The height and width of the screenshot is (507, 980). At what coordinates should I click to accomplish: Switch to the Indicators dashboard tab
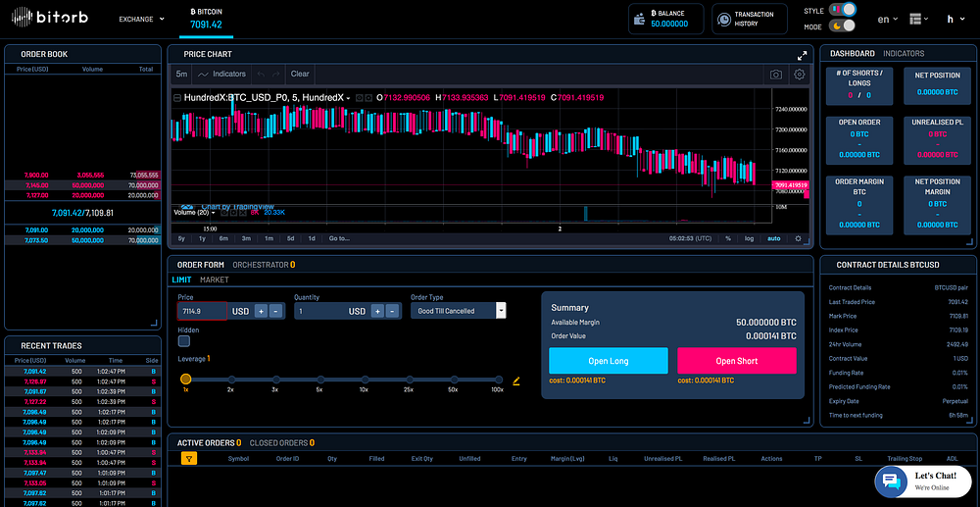pyautogui.click(x=904, y=54)
